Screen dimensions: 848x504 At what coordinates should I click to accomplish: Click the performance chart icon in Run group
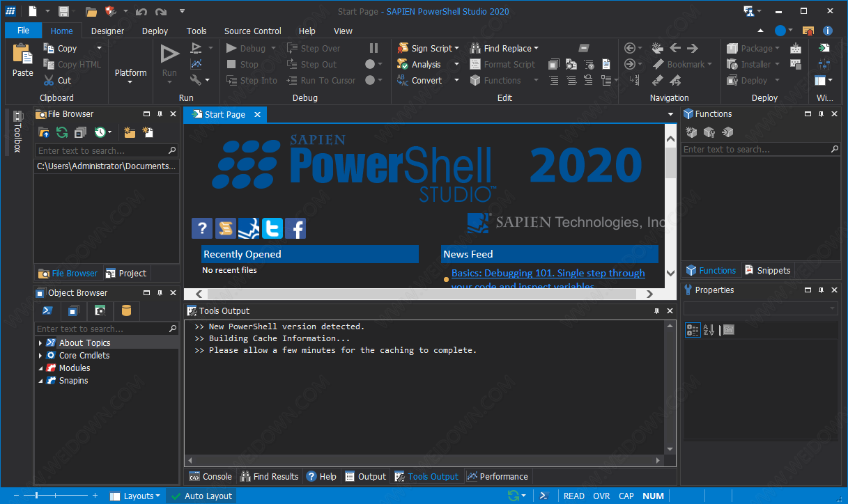[196, 64]
